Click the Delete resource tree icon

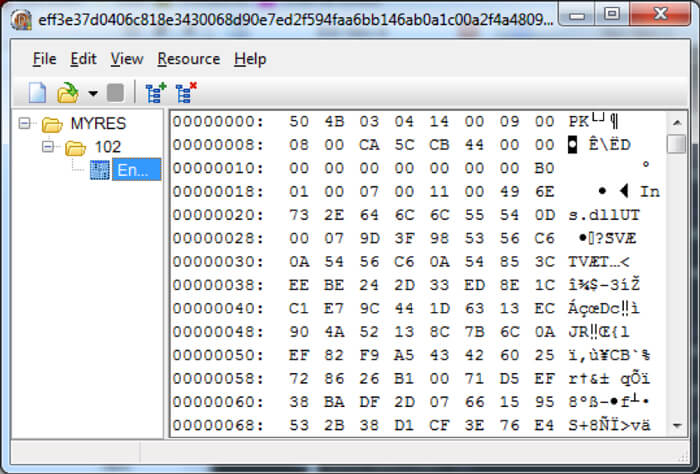tap(186, 93)
